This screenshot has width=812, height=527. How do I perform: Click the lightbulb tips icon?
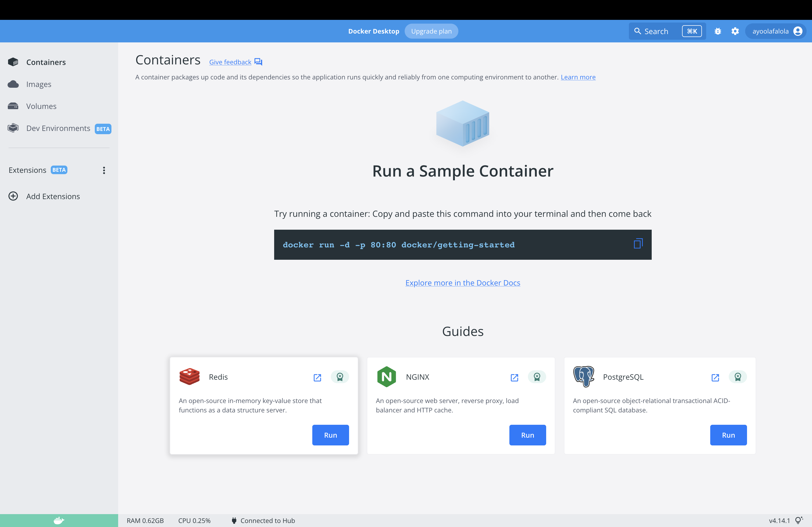point(799,520)
